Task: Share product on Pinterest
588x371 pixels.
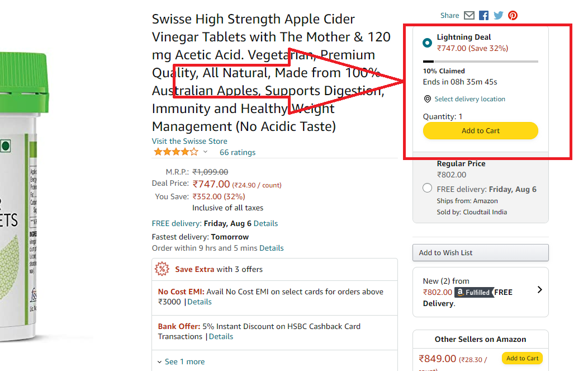Action: coord(513,16)
